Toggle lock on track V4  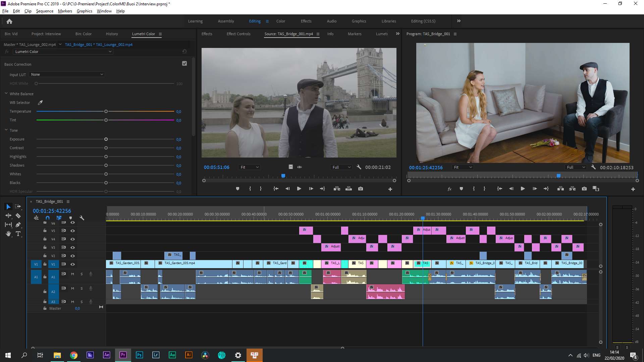pos(45,239)
